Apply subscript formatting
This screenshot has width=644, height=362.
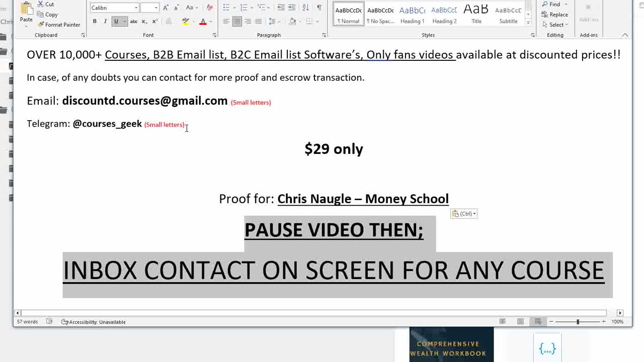(x=144, y=22)
